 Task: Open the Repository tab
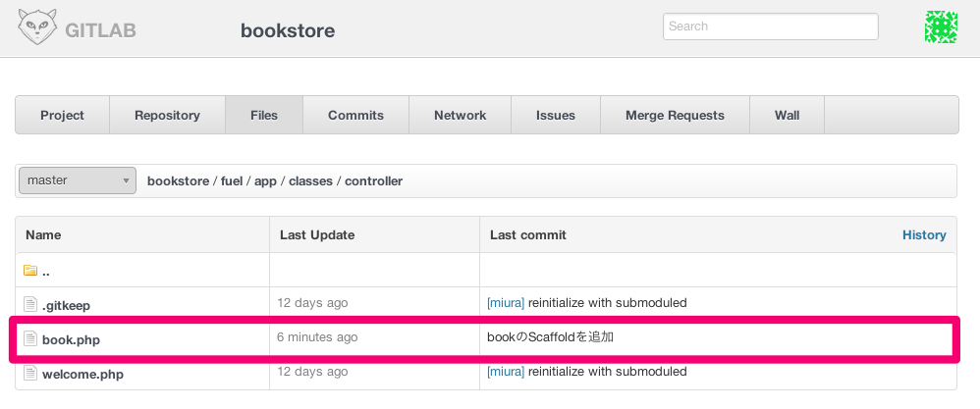(167, 115)
